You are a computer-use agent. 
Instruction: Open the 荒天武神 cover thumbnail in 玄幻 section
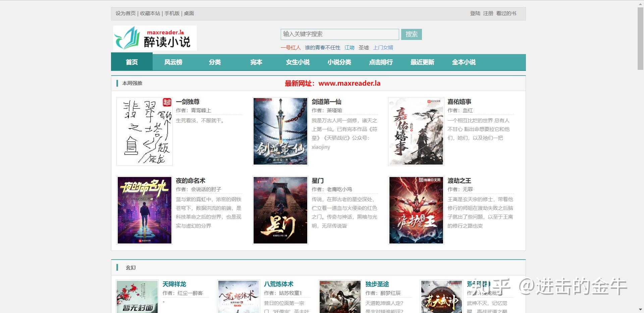(x=441, y=297)
